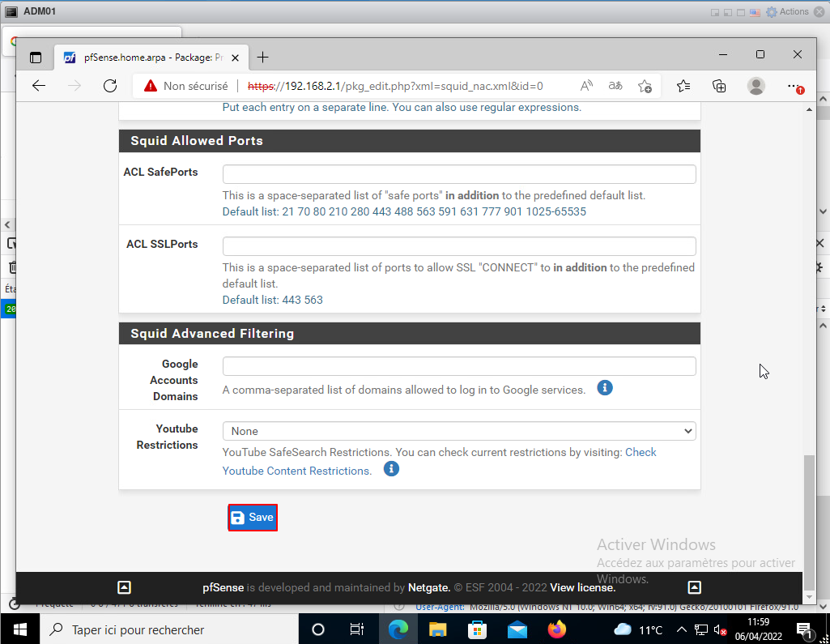Viewport: 830px width, 644px height.
Task: Open a new browser tab
Action: tap(262, 58)
